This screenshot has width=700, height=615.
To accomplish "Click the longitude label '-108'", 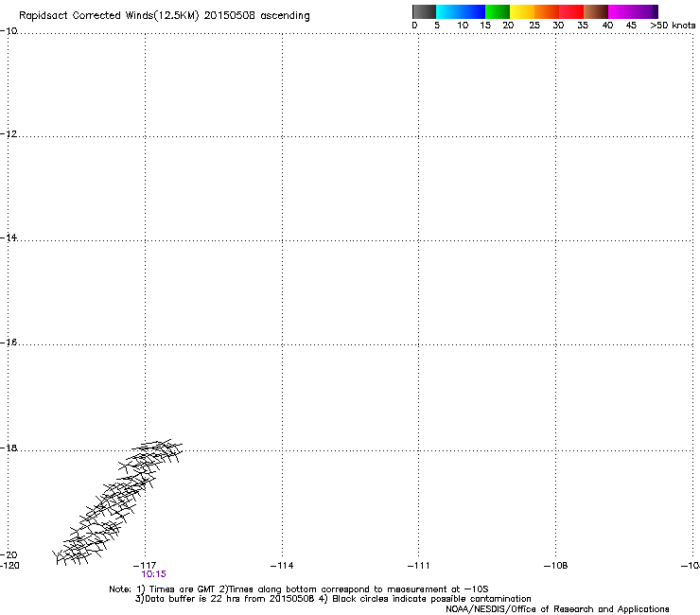I will [x=556, y=566].
